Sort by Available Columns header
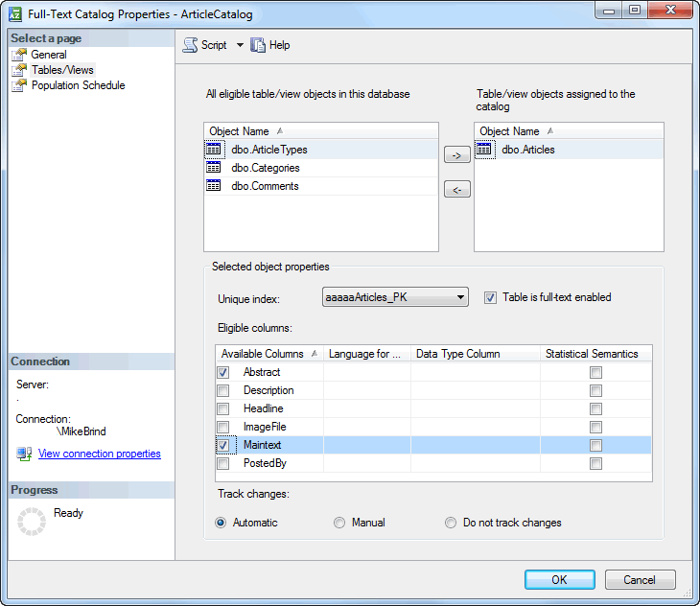The height and width of the screenshot is (606, 700). (x=269, y=354)
